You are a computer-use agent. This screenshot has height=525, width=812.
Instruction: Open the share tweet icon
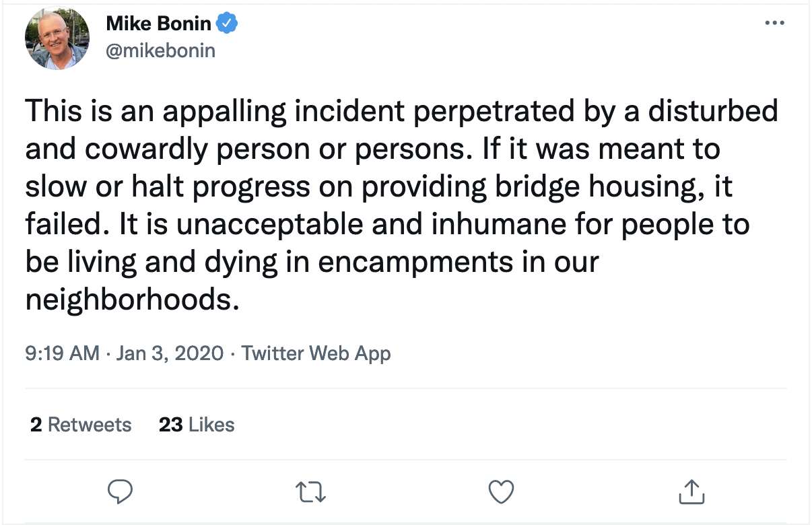click(691, 492)
